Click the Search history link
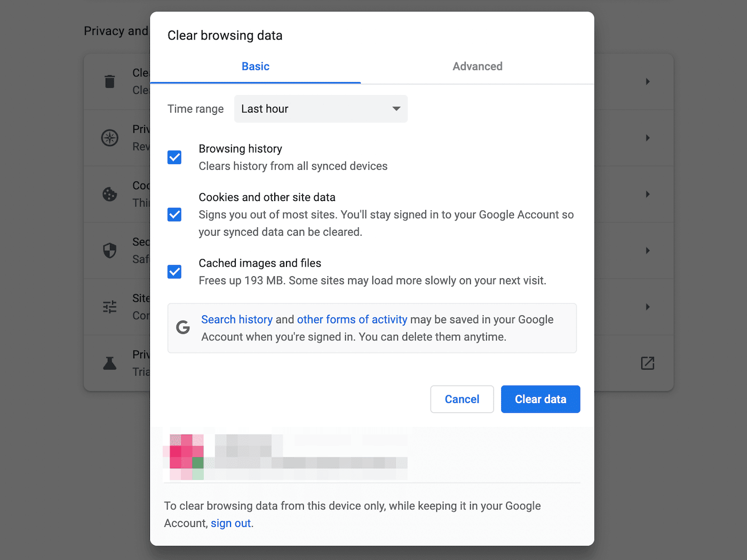 pos(237,319)
